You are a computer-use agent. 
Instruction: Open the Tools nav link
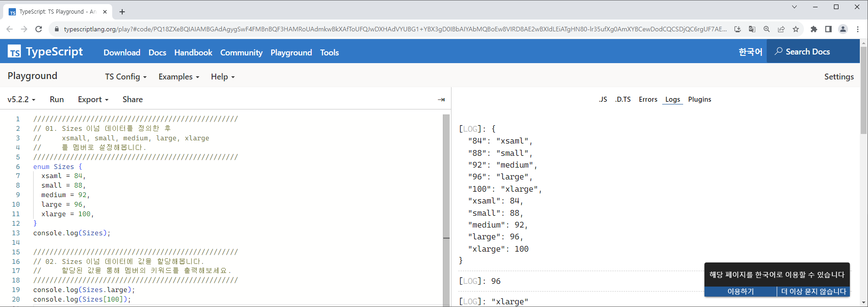(x=329, y=53)
